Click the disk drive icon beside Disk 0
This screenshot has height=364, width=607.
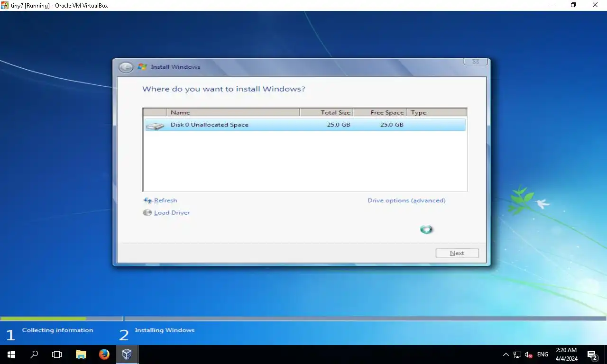pyautogui.click(x=155, y=126)
